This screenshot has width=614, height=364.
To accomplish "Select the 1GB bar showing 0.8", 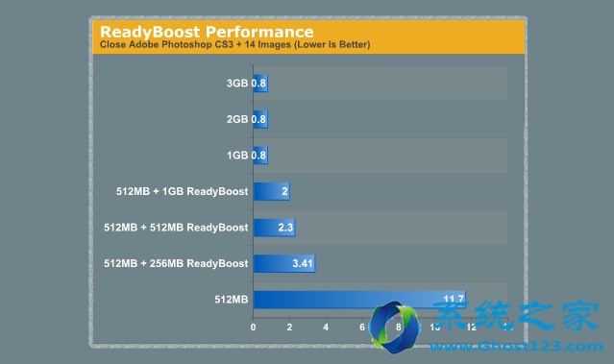I will click(260, 156).
